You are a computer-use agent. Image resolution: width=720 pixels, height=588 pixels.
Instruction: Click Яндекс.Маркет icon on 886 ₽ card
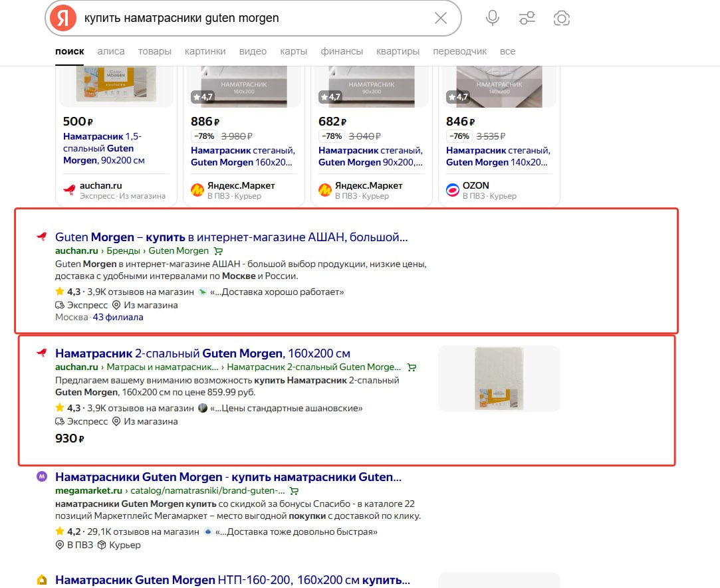click(x=197, y=189)
